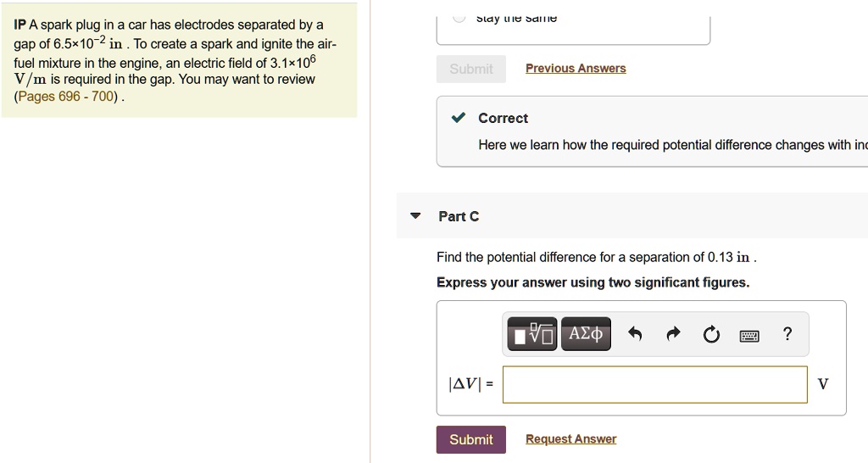Image resolution: width=868 pixels, height=463 pixels.
Task: Open help with the question mark
Action: (x=787, y=334)
